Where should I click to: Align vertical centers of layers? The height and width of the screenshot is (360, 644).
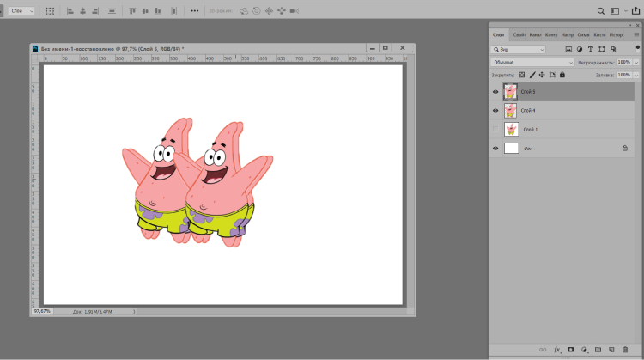[145, 11]
